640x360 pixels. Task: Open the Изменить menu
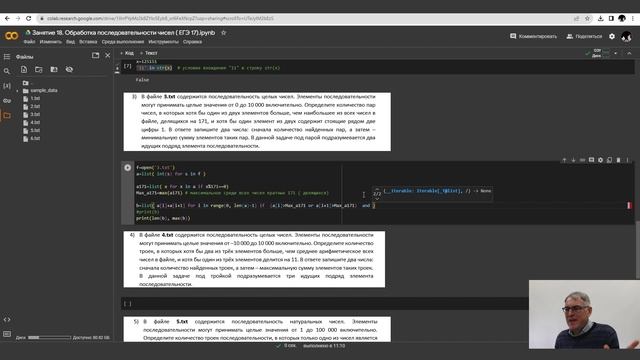pyautogui.click(x=51, y=42)
